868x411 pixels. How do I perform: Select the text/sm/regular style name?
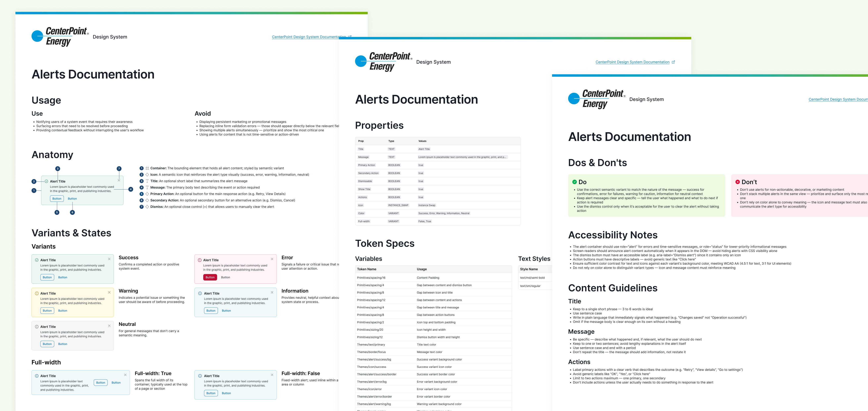[530, 286]
